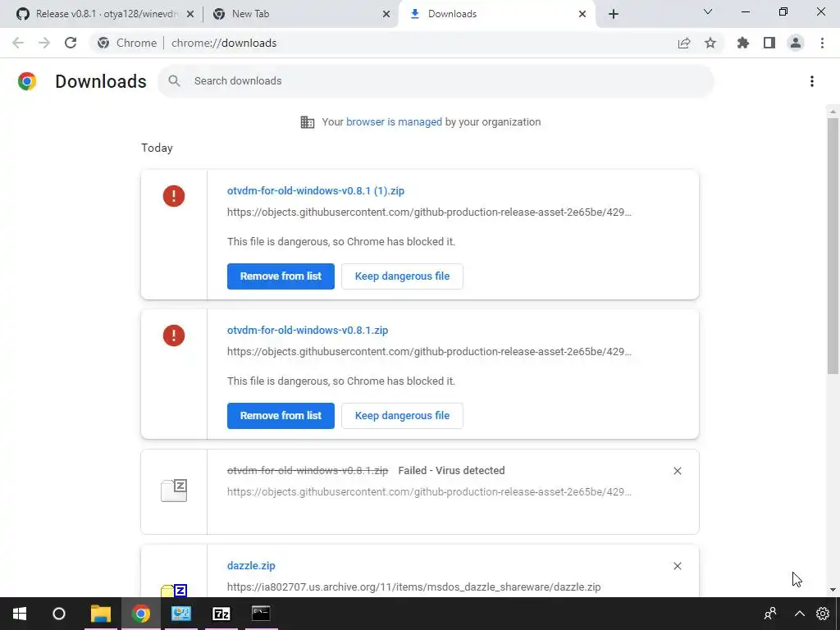Open the Command Prompt taskbar icon
840x630 pixels.
pyautogui.click(x=261, y=614)
